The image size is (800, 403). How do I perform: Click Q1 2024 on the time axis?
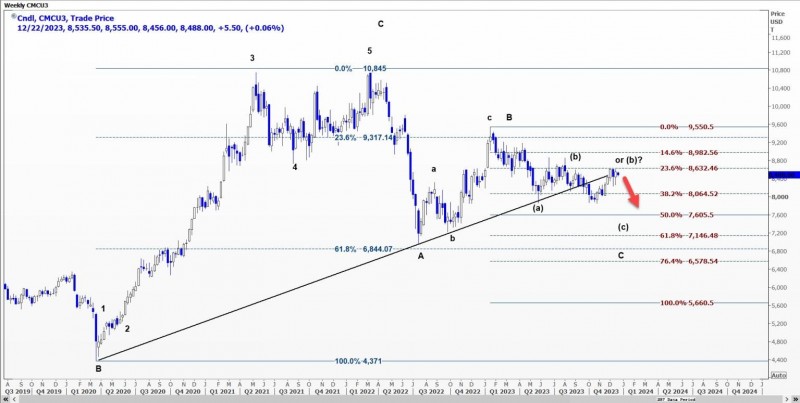pos(641,391)
